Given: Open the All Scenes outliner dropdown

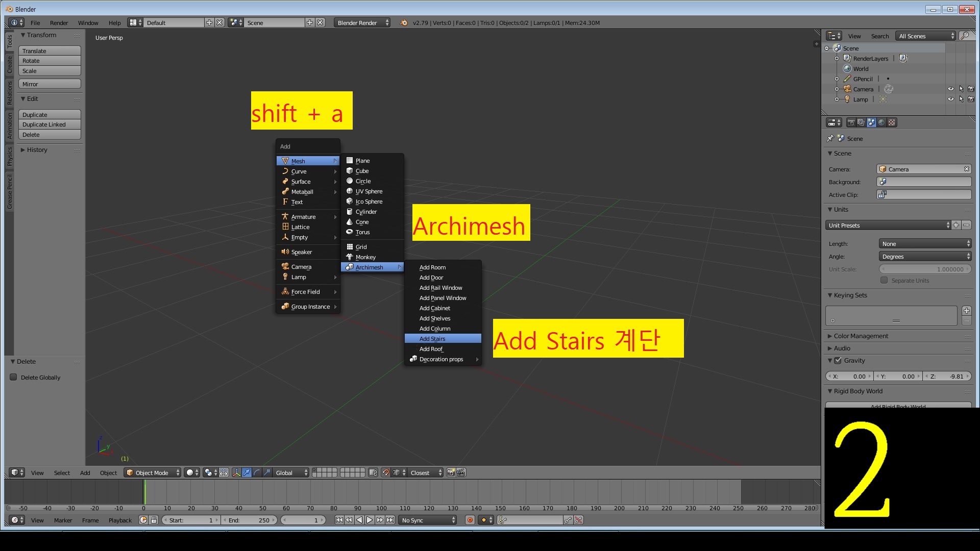Looking at the screenshot, I should pos(926,36).
